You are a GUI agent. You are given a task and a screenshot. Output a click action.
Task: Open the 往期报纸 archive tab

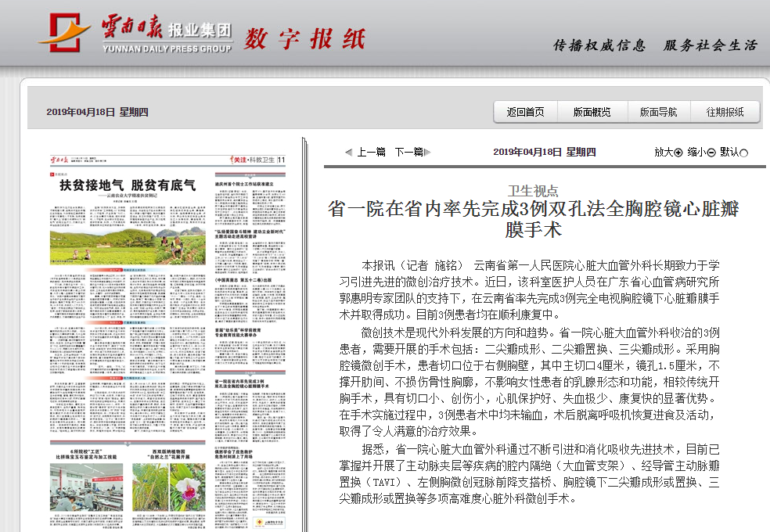[x=725, y=113]
